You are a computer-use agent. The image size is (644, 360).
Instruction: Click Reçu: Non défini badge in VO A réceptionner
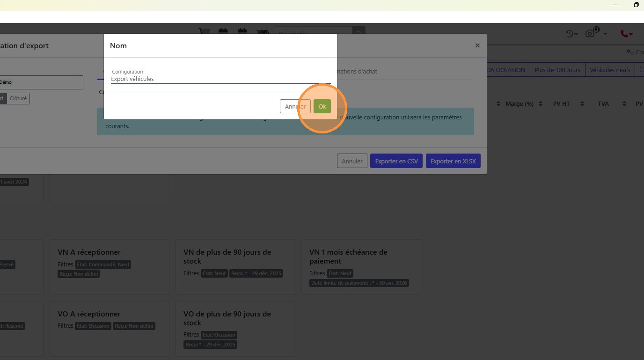pyautogui.click(x=134, y=326)
